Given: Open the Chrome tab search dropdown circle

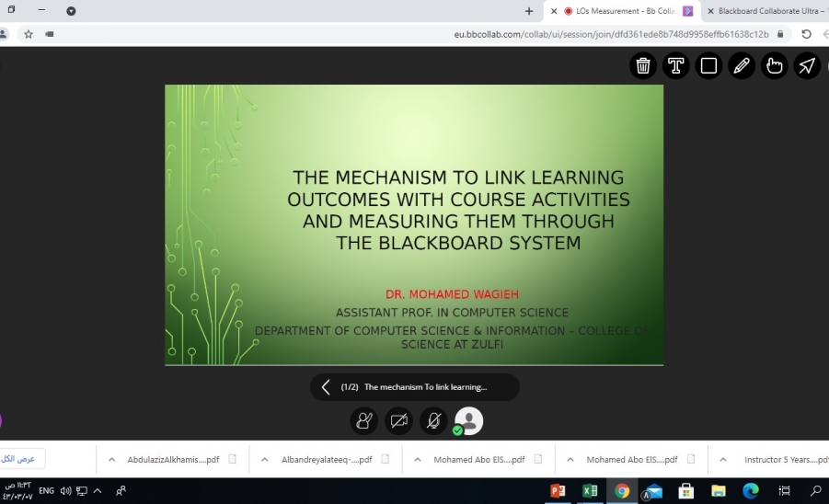Looking at the screenshot, I should [71, 11].
